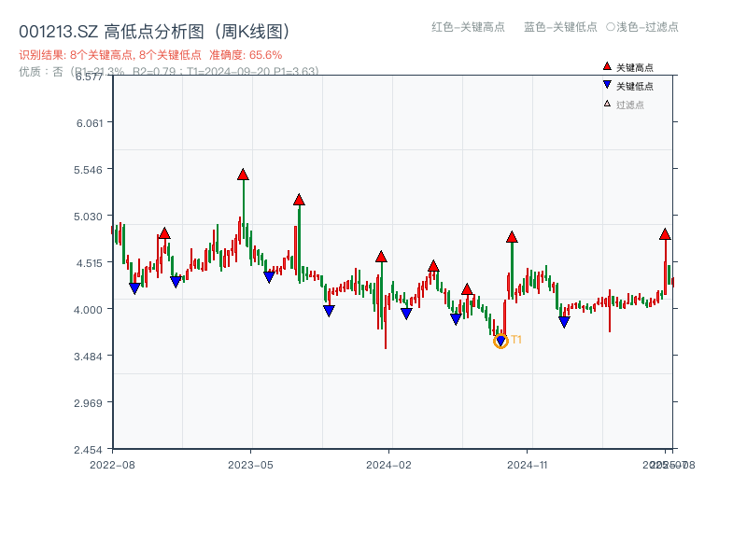Screen dimensions: 747x560
Task: Click the 2024-11 x-axis date label
Action: tap(527, 465)
